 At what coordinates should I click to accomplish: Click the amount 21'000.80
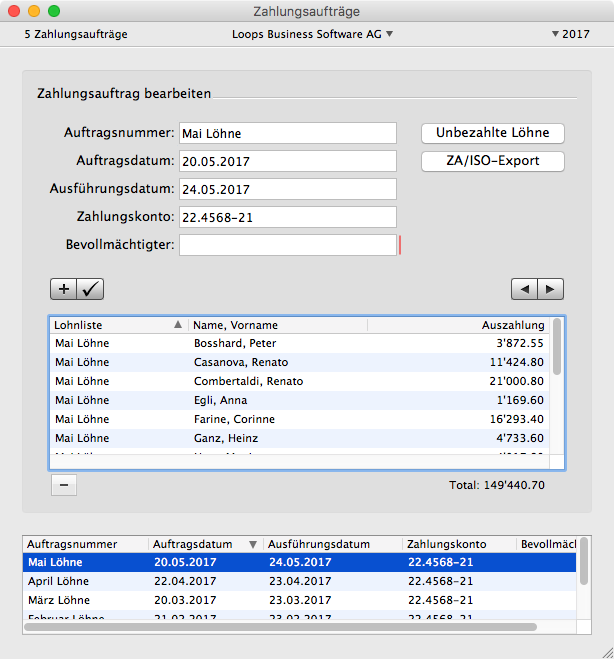[x=516, y=381]
